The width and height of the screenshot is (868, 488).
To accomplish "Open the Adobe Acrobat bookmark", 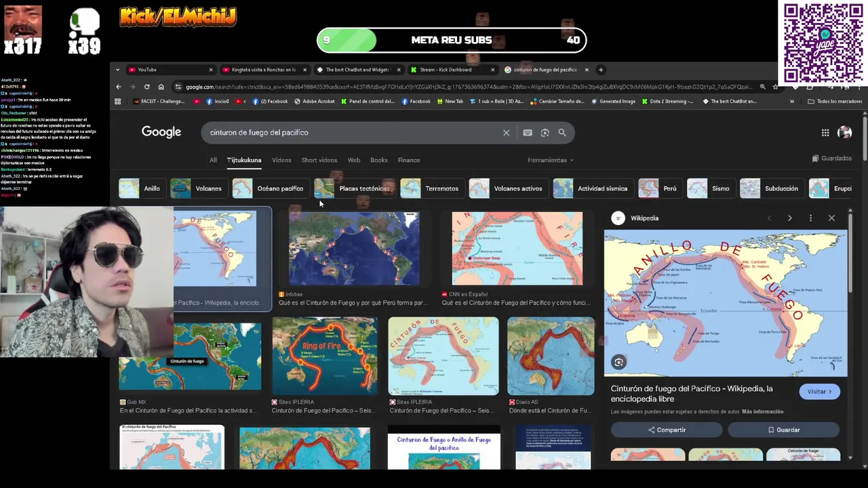I will point(315,102).
